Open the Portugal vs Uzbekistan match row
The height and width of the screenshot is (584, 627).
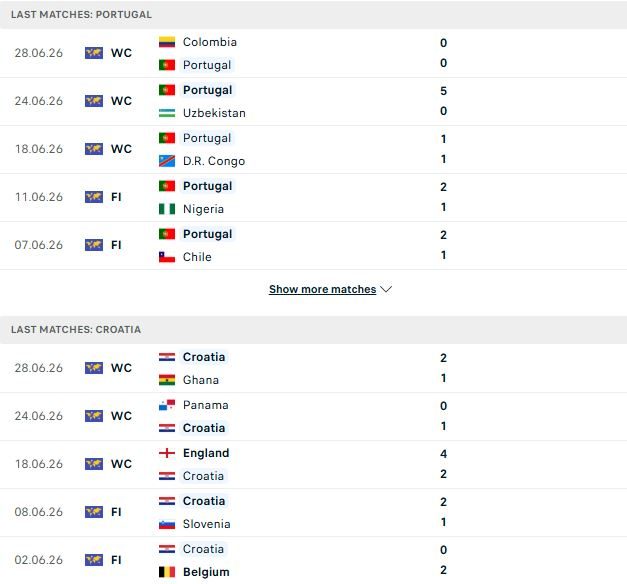(x=314, y=102)
